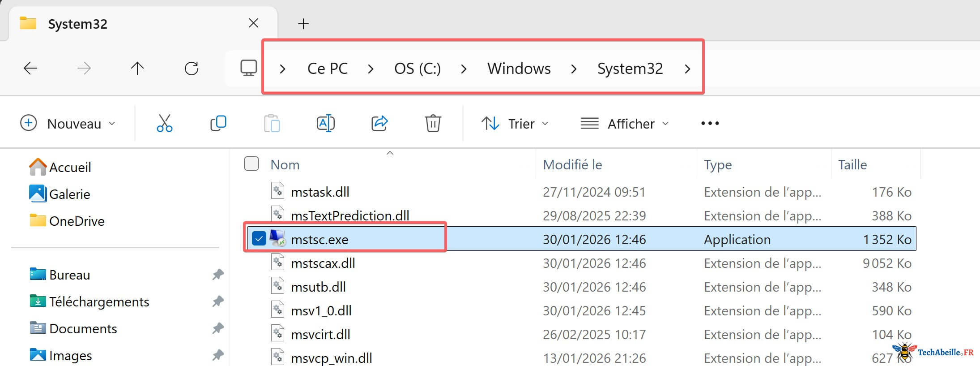Click the msvcirt.dll file icon
The image size is (980, 366).
coord(277,333)
